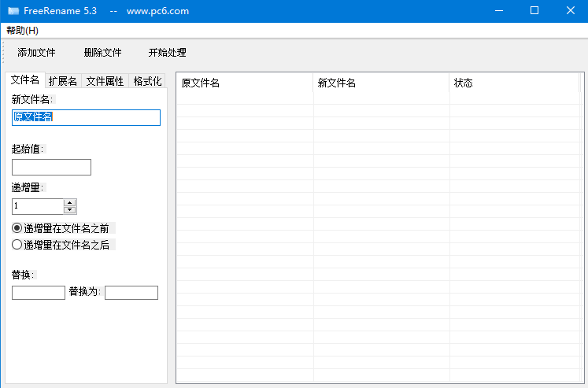Click the FreeRename app icon in title bar

(x=13, y=11)
